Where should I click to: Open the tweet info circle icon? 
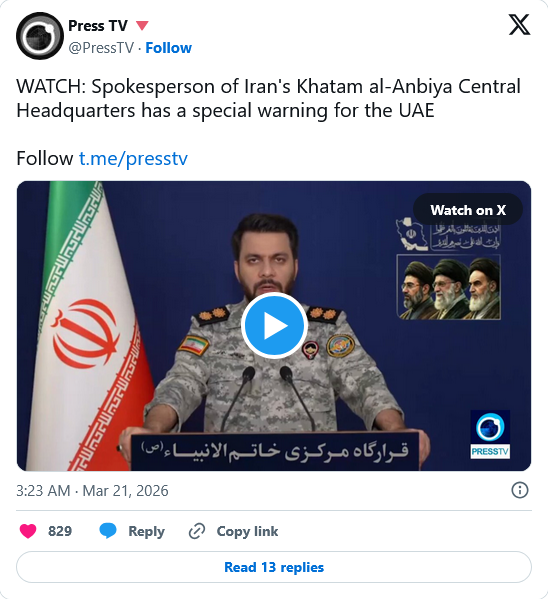520,490
